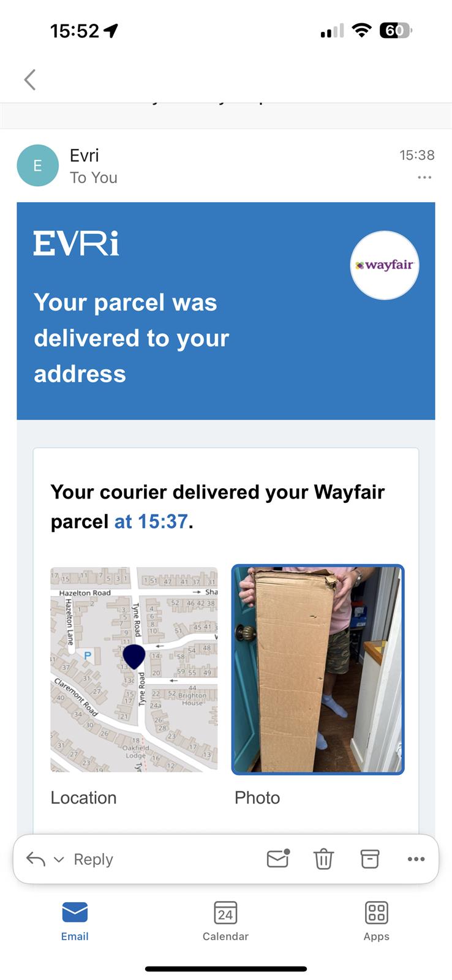Viewport: 452px width, 980px height.
Task: Tap the map pin on Tyne Road
Action: click(134, 656)
